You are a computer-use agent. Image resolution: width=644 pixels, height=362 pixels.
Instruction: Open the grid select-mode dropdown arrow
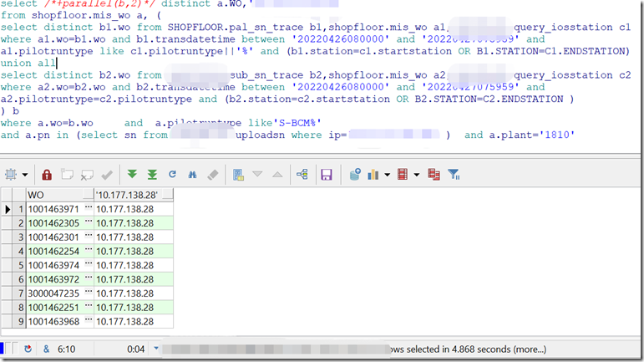25,175
